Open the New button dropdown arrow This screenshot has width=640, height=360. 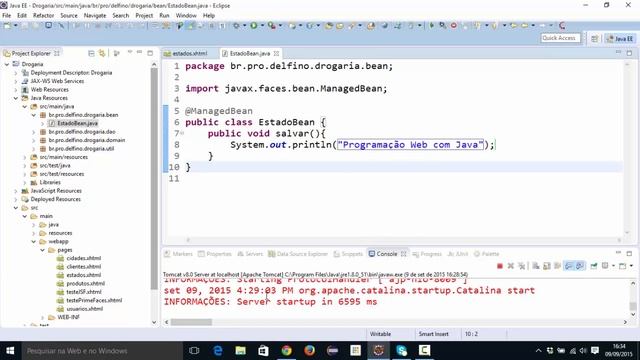pyautogui.click(x=15, y=25)
